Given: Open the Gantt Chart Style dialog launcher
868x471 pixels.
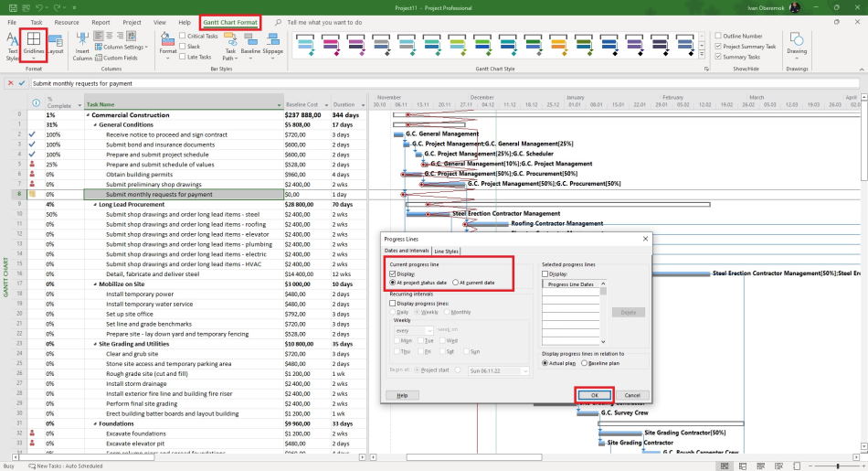Looking at the screenshot, I should (706, 69).
